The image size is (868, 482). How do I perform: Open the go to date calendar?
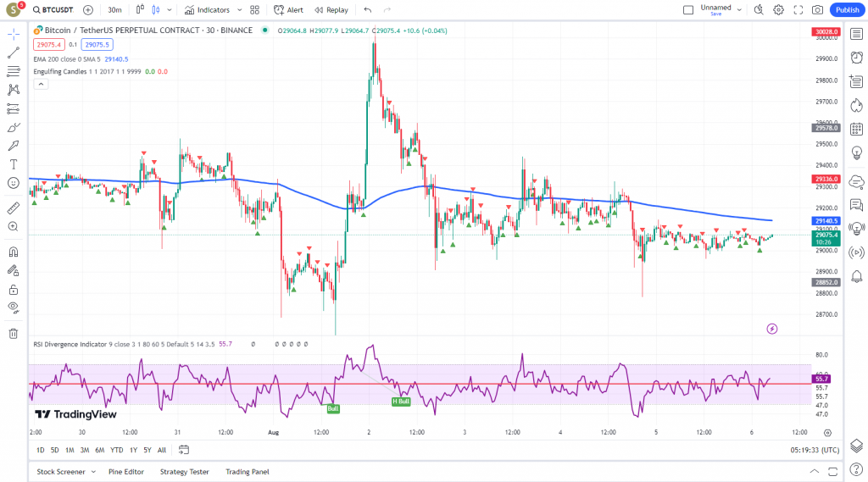184,450
